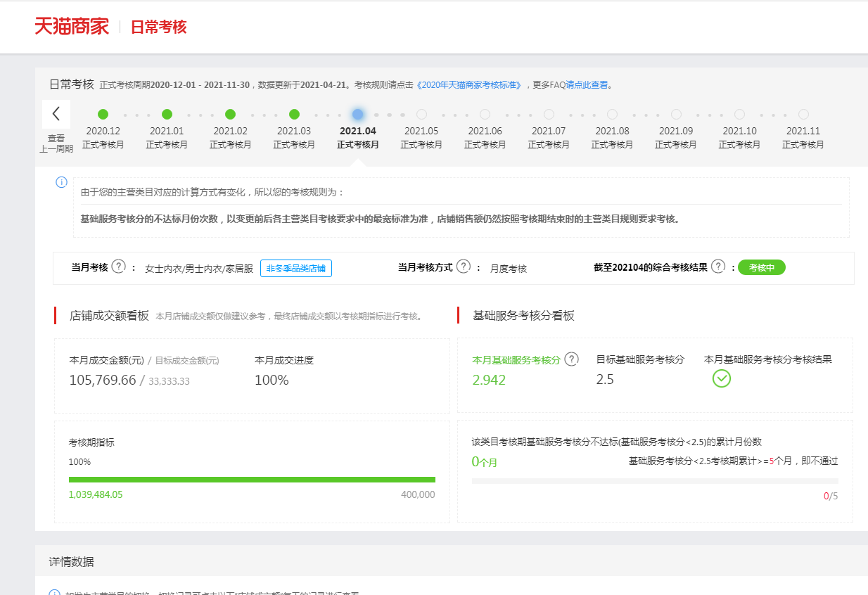Click the 105,769.66 monthly transaction amount

tap(103, 380)
